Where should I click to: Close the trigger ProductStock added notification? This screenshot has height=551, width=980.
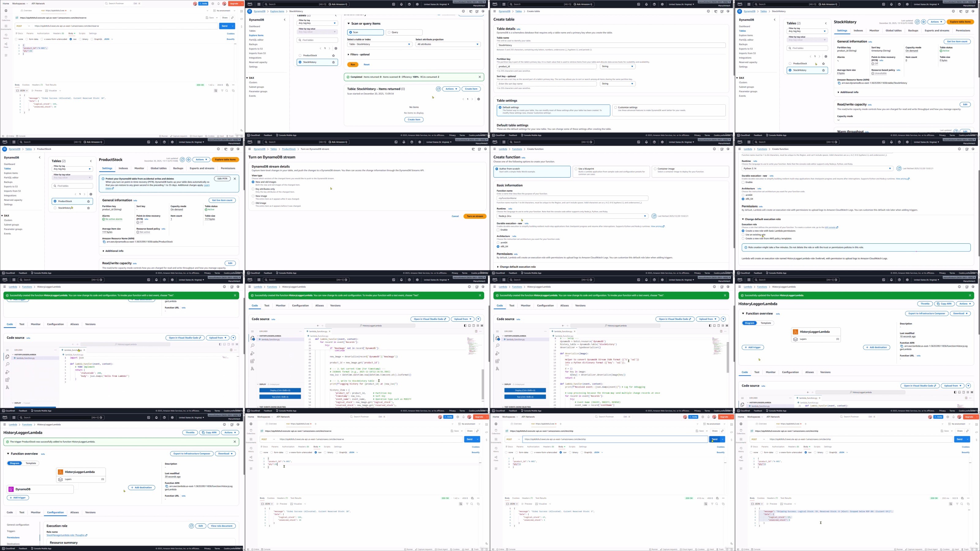235,442
